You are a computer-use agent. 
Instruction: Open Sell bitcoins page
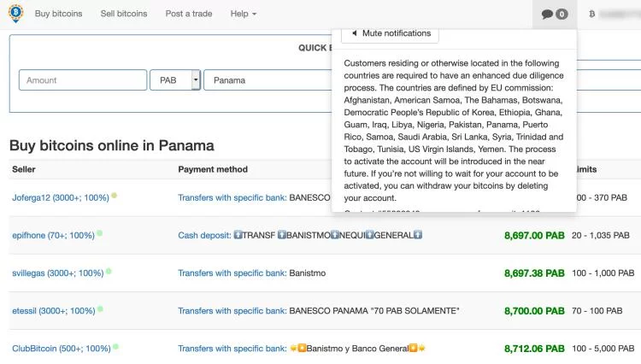[124, 14]
